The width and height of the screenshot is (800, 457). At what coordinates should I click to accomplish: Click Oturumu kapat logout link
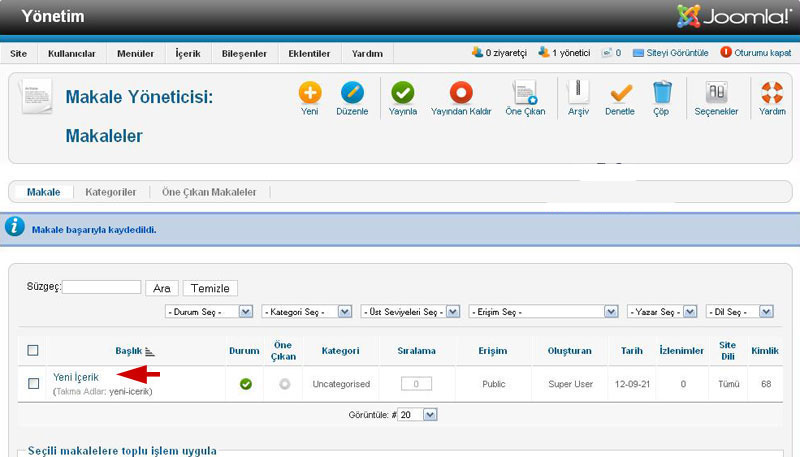pyautogui.click(x=756, y=53)
